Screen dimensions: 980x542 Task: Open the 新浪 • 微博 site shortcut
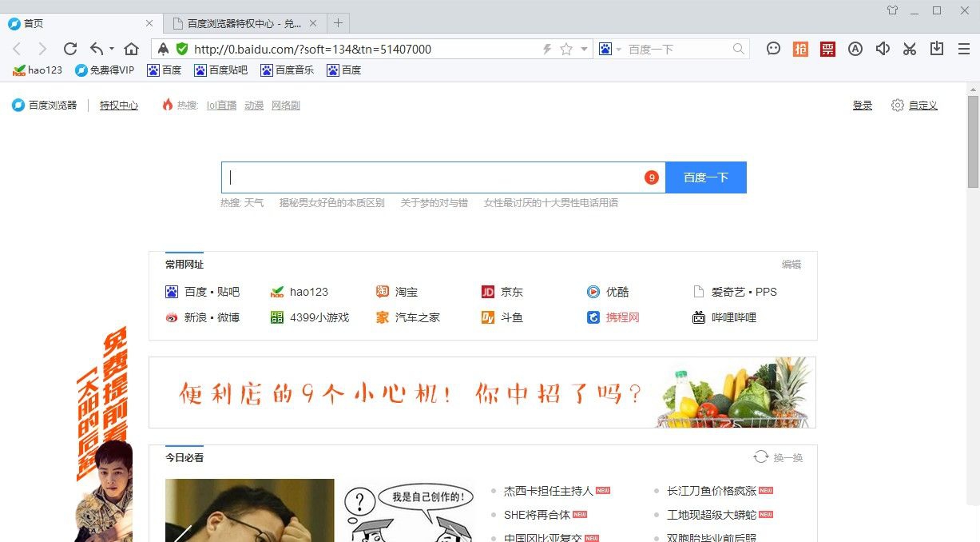tap(202, 317)
